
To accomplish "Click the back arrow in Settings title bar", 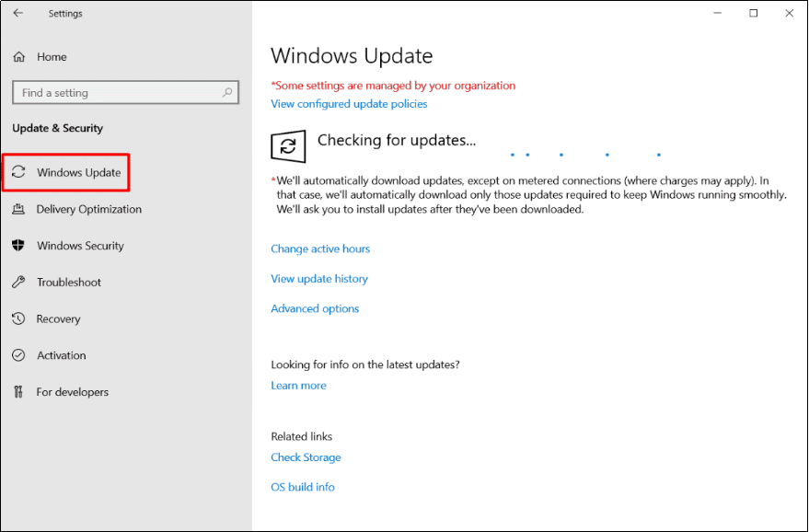I will click(18, 14).
